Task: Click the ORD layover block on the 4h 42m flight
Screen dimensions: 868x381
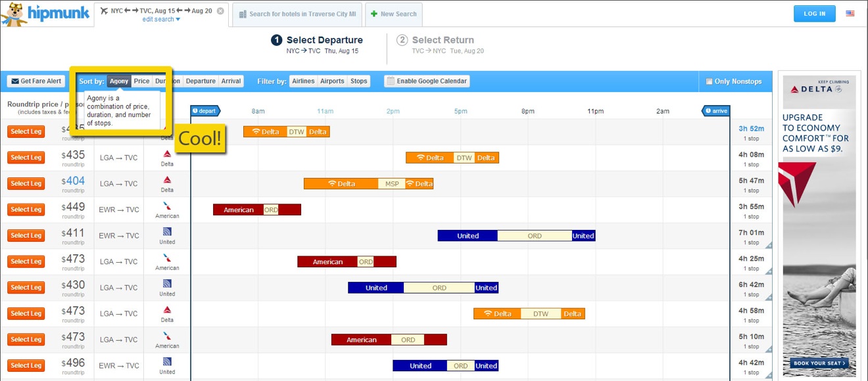Action: pos(461,366)
